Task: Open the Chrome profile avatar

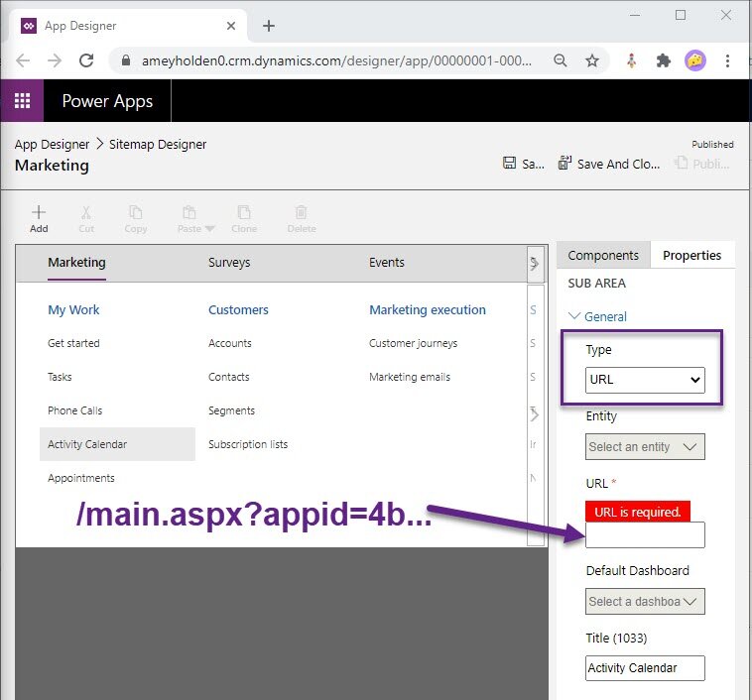Action: (694, 60)
